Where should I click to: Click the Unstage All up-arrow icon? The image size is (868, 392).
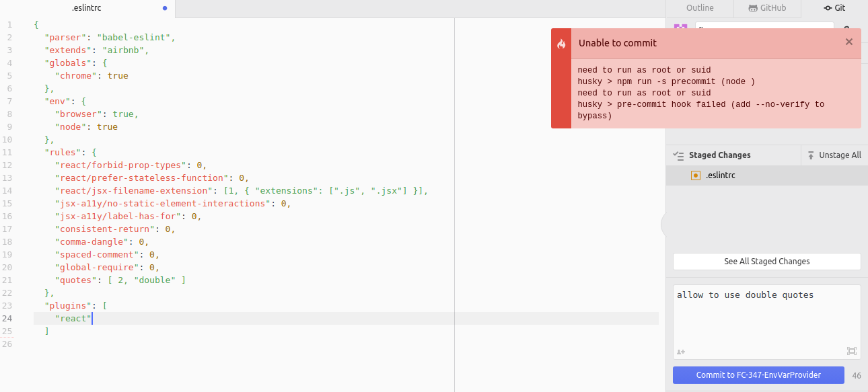point(811,155)
